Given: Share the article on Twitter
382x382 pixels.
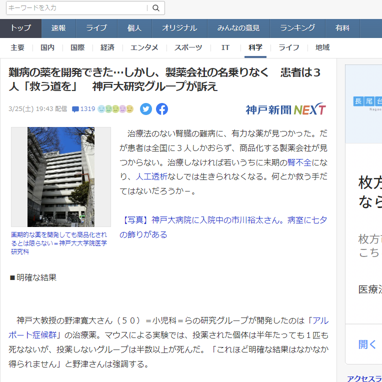Looking at the screenshot, I should tap(146, 109).
